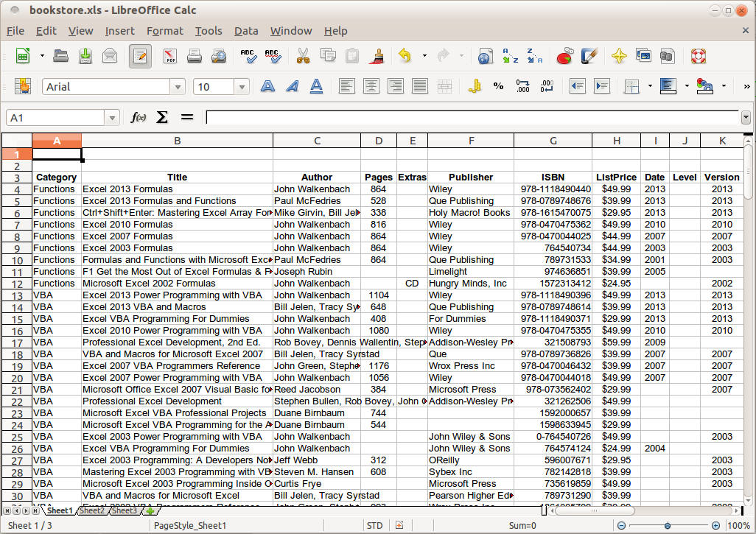Toggle italic formatting
Image resolution: width=756 pixels, height=534 pixels.
click(291, 86)
